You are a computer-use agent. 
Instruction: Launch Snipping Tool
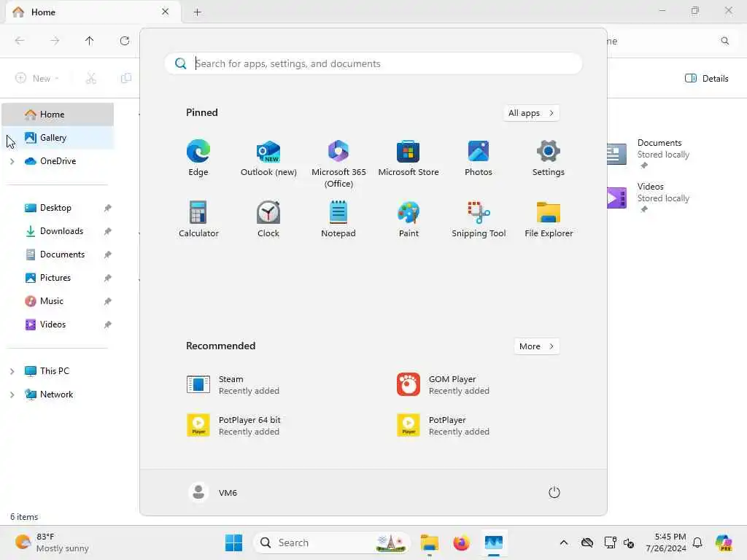479,219
